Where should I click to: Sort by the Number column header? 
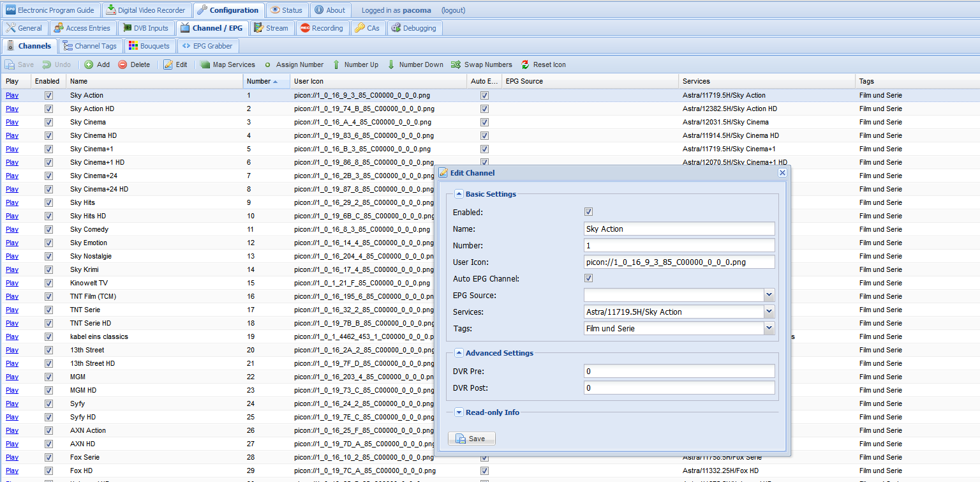[x=266, y=81]
